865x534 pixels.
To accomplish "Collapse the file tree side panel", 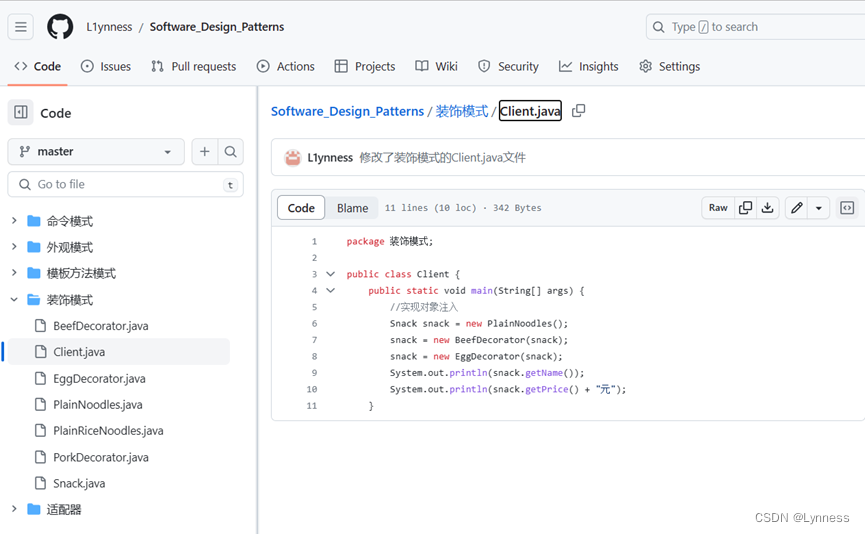I will (20, 113).
